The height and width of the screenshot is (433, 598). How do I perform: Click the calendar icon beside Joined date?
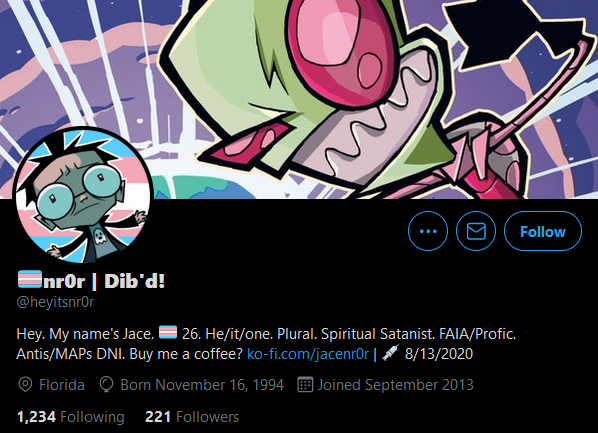[x=305, y=385]
